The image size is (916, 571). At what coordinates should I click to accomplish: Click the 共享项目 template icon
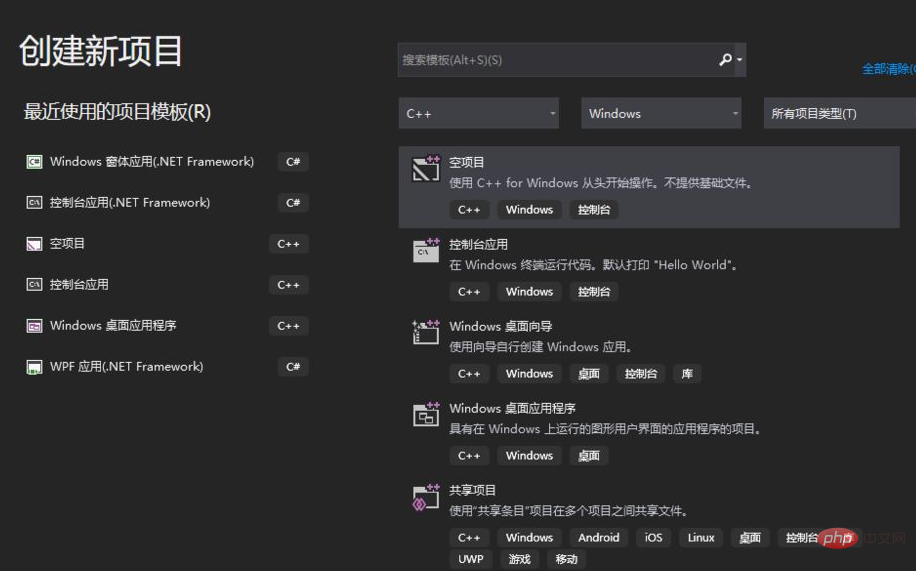[425, 497]
